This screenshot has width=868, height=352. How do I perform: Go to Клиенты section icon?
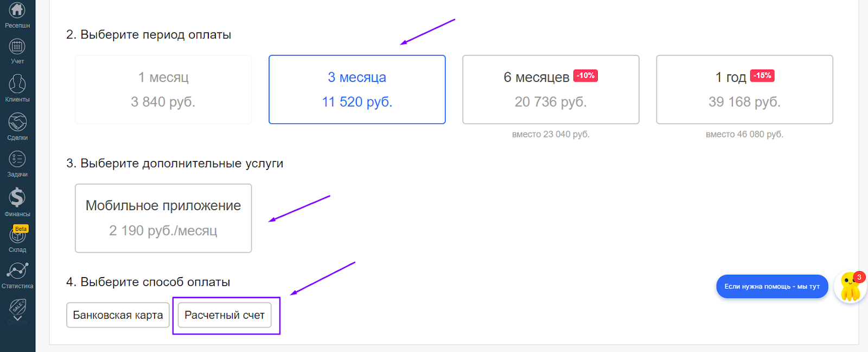pyautogui.click(x=17, y=84)
